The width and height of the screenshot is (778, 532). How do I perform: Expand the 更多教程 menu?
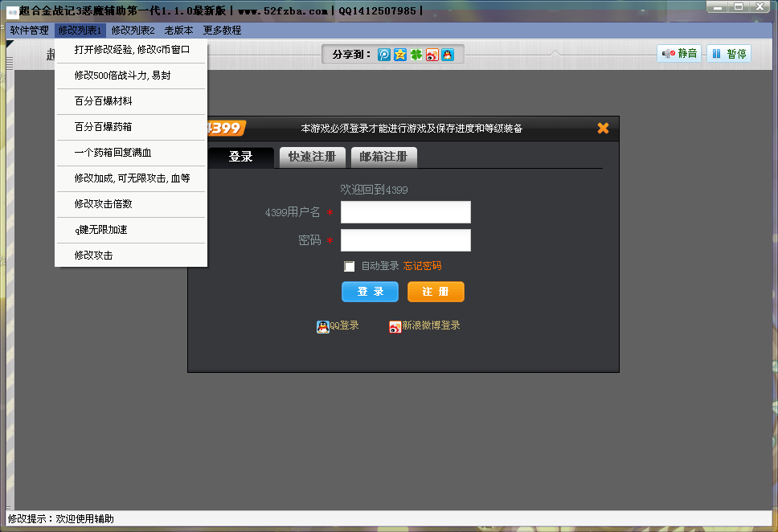click(x=222, y=31)
